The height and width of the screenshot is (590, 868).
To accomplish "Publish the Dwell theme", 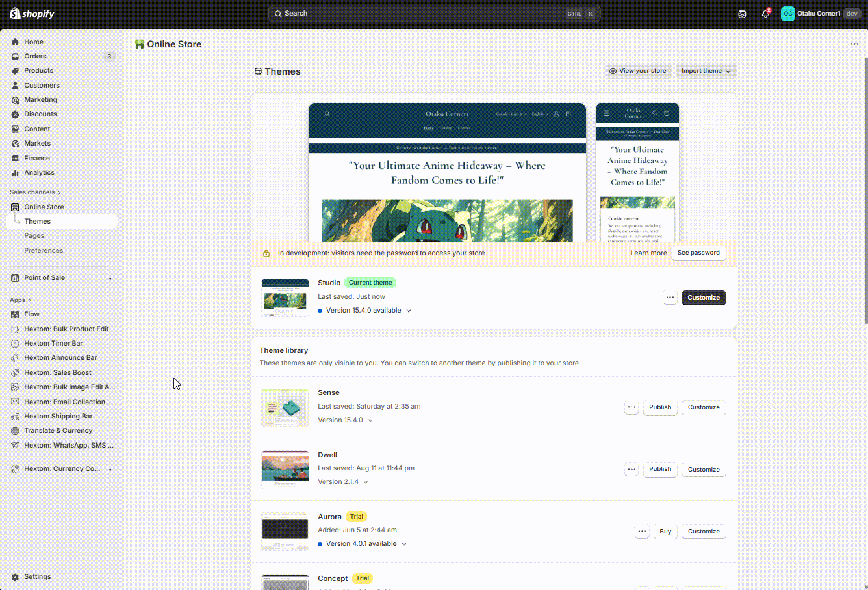I will click(660, 469).
